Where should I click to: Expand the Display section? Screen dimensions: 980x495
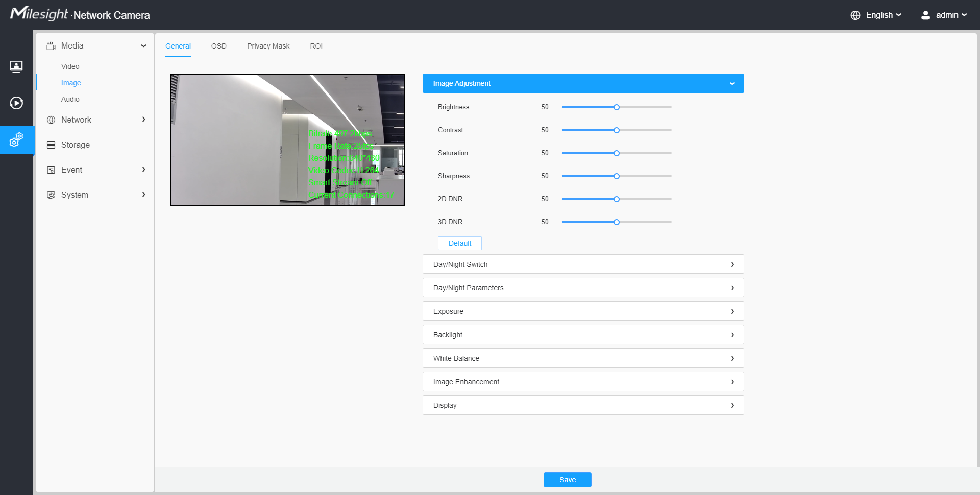pos(583,405)
